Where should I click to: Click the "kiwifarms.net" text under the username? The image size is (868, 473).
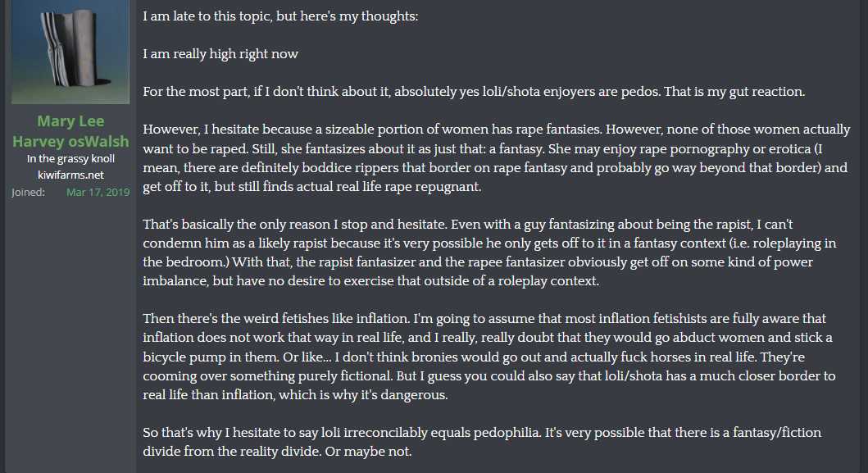[x=70, y=175]
